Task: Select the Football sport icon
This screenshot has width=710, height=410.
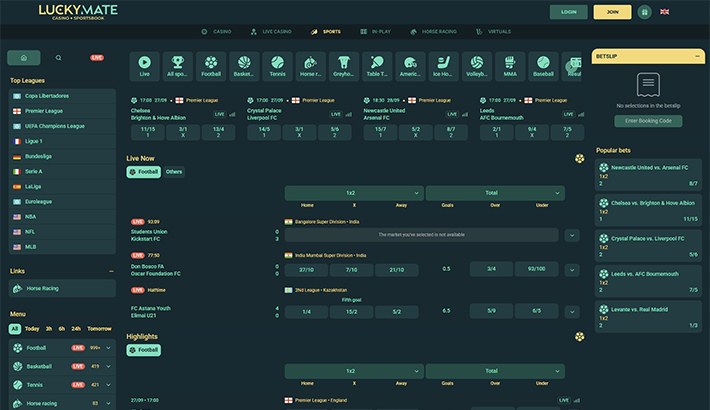Action: point(211,66)
